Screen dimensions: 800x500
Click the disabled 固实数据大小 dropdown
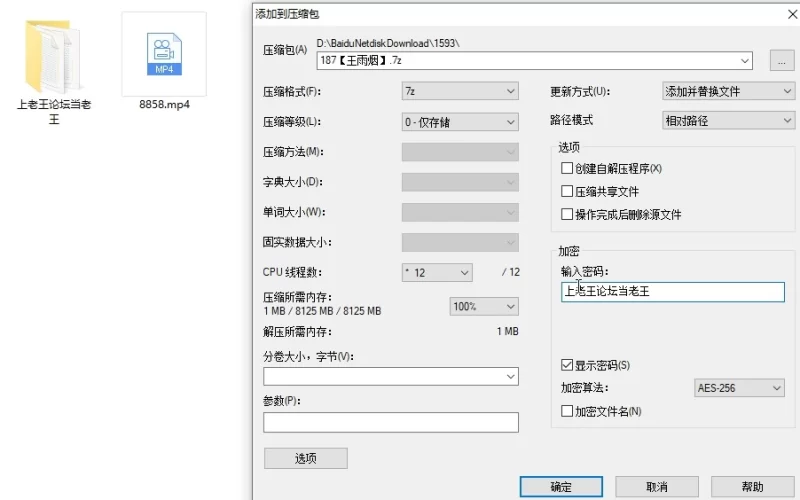coord(460,242)
